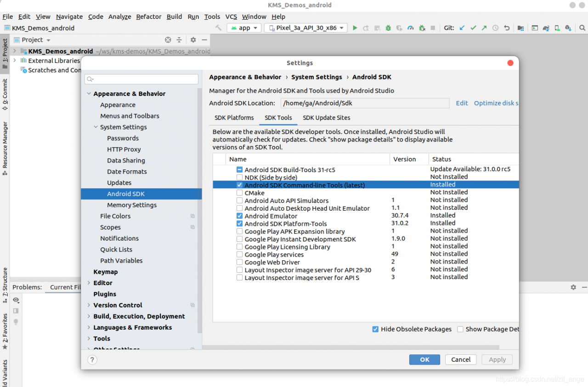Click the Git push arrow icon
588x387 pixels.
(484, 28)
